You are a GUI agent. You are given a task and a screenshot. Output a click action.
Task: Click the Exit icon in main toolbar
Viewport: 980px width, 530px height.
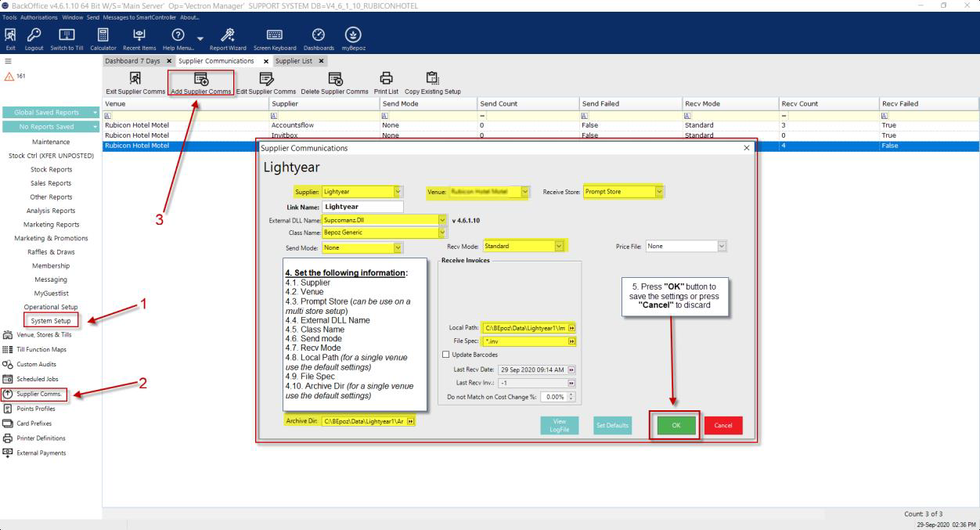[10, 35]
